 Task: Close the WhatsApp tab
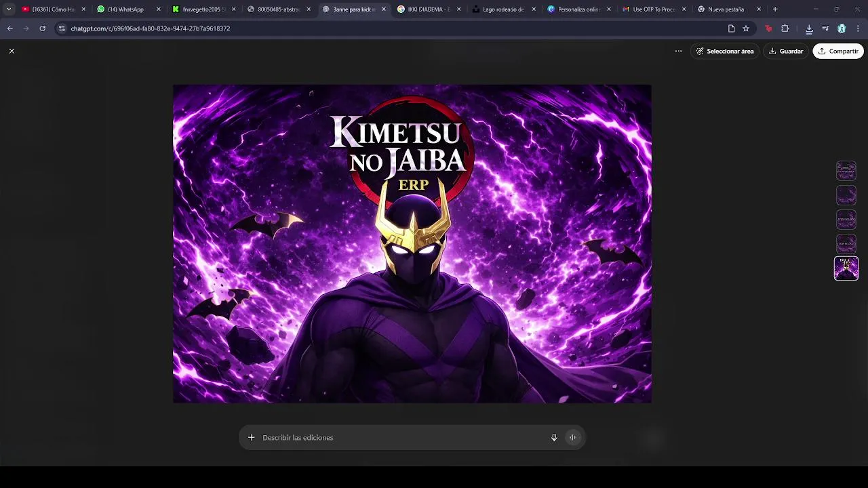pyautogui.click(x=159, y=9)
